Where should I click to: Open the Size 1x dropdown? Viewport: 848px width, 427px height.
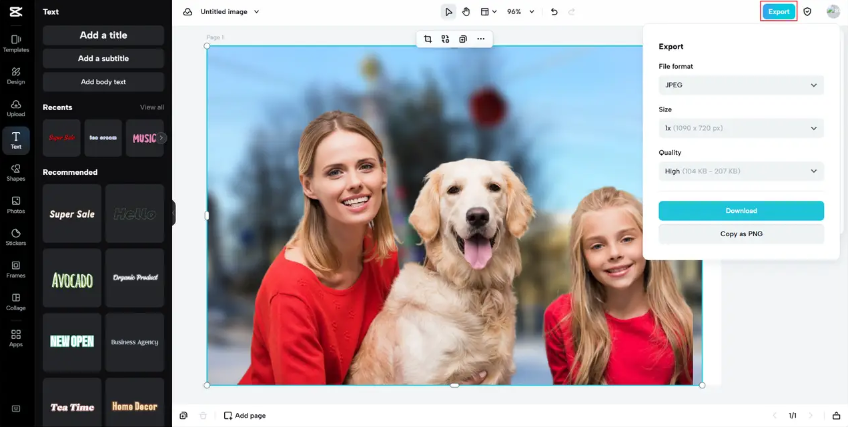741,128
